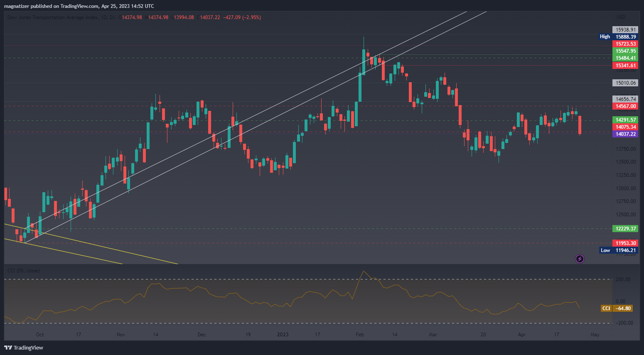The width and height of the screenshot is (644, 355).
Task: Click the 12500.00 price scale value
Action: (x=626, y=215)
